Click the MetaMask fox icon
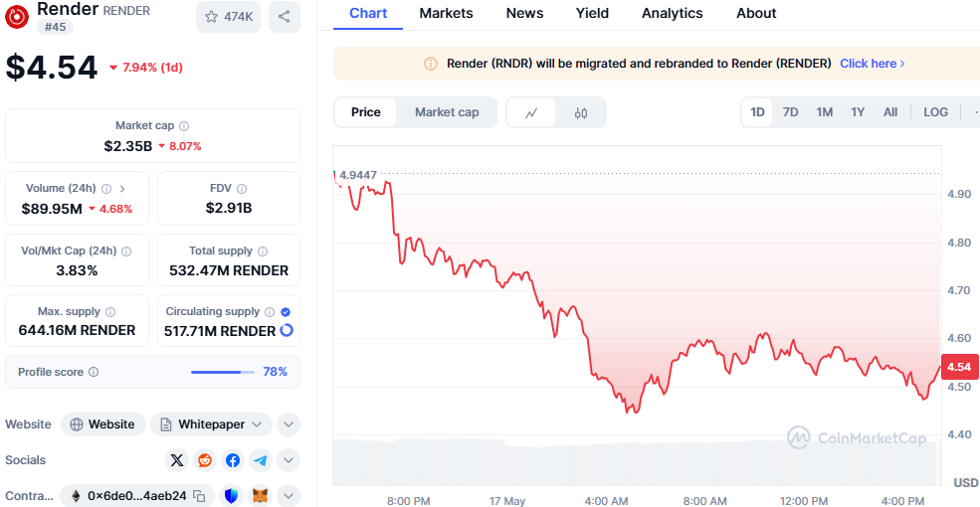Screen dimensions: 980x507 (x=261, y=496)
